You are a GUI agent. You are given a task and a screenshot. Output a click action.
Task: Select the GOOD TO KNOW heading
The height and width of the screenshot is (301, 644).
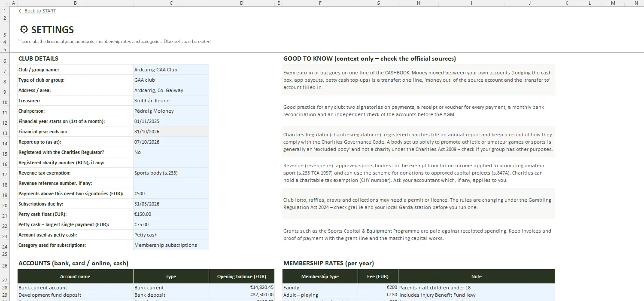click(x=369, y=58)
